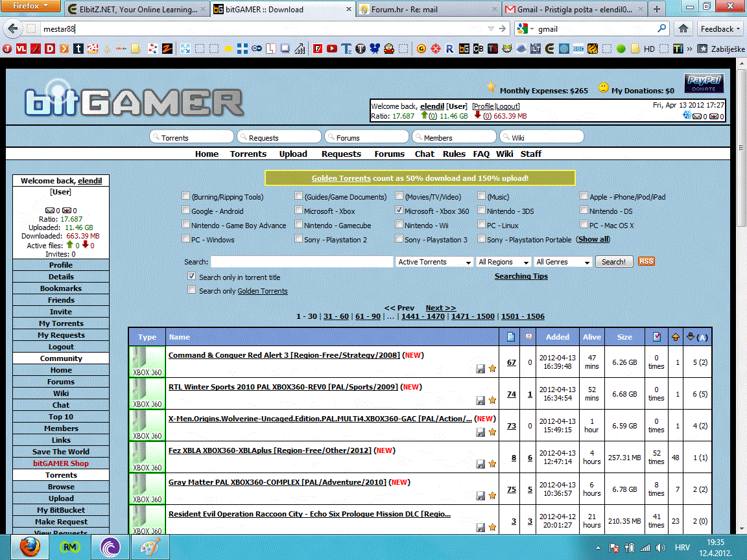Check the PC - Windows category
Image resolution: width=747 pixels, height=560 pixels.
coord(186,239)
